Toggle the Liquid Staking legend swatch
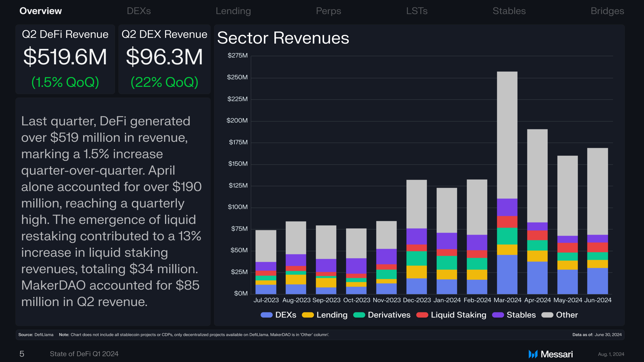Image resolution: width=644 pixels, height=362 pixels. (422, 315)
